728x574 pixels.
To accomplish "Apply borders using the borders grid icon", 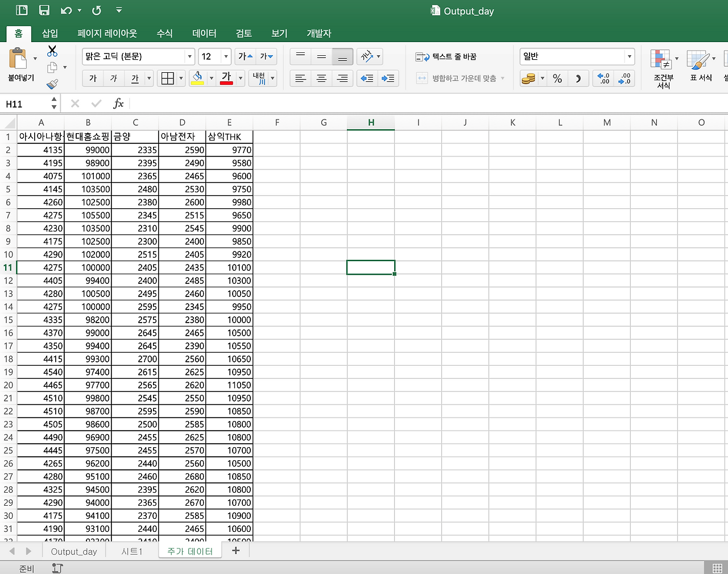I will click(x=167, y=79).
